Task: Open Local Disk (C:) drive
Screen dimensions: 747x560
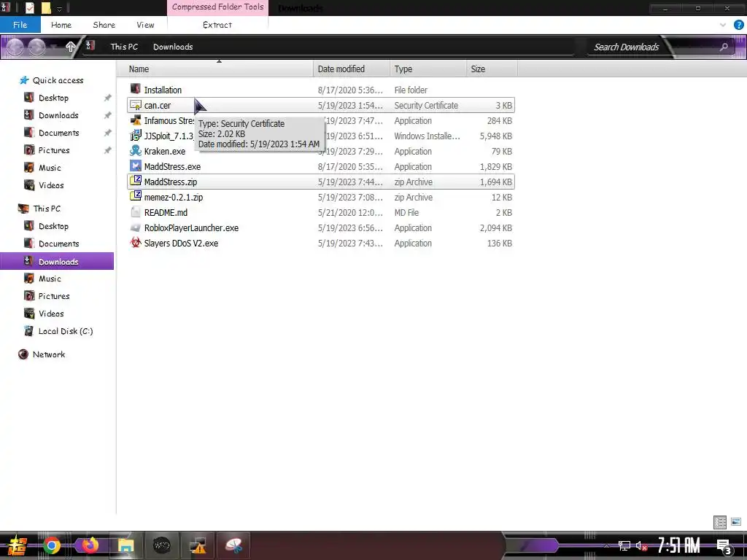Action: [x=65, y=331]
